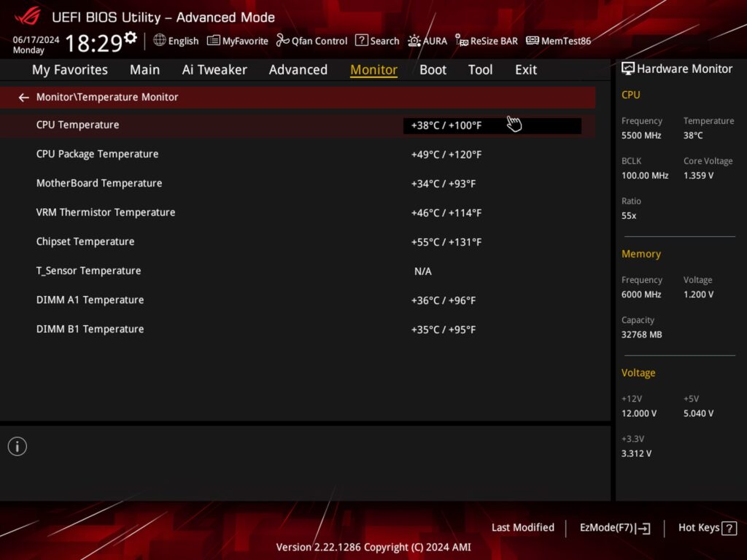Click the globe language icon

[160, 41]
